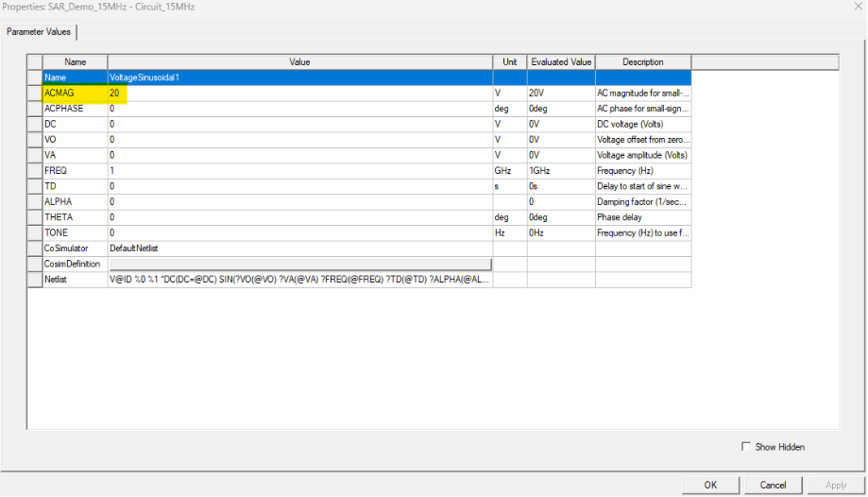This screenshot has height=497, width=868.
Task: Click the Name column header
Action: click(75, 62)
